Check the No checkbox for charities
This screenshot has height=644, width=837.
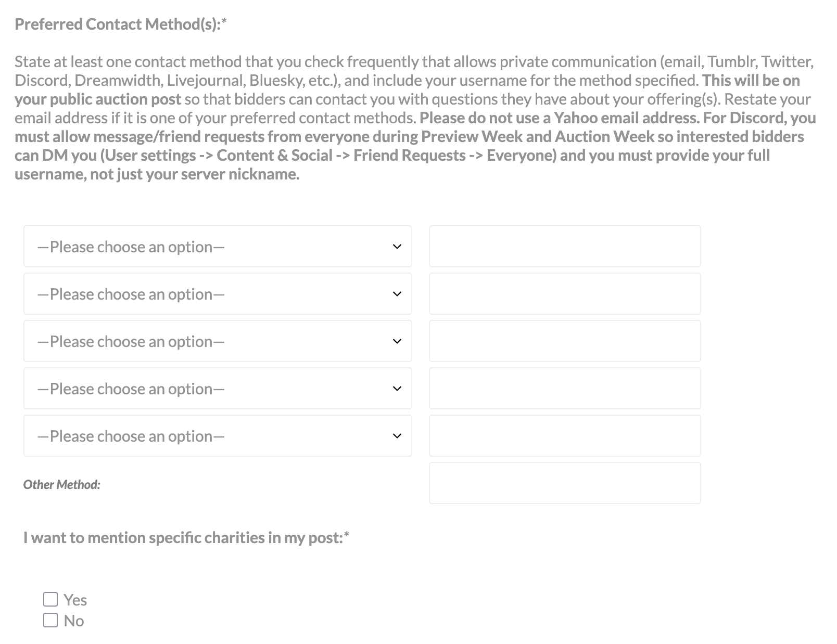point(50,620)
